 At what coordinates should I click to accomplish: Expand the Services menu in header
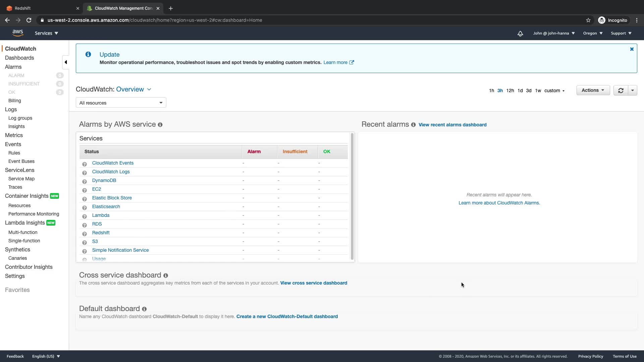(x=46, y=33)
